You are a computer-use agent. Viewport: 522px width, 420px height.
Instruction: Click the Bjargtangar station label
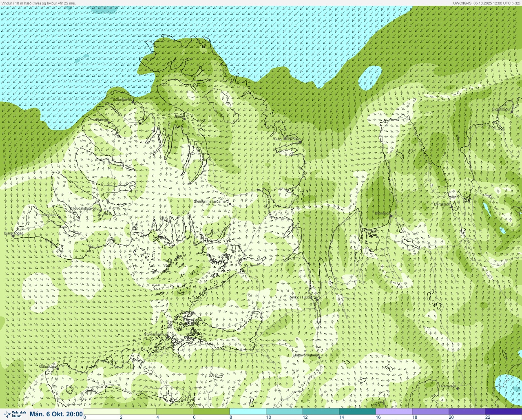(13, 233)
